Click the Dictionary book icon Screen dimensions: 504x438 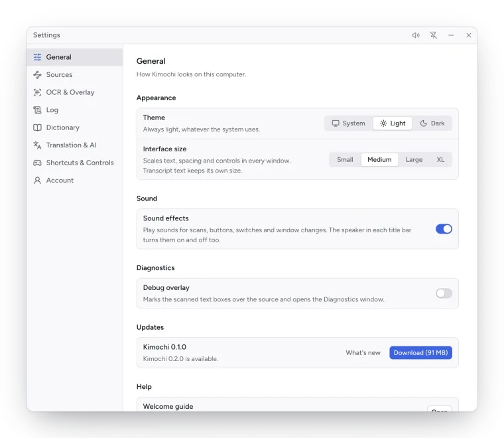click(x=37, y=127)
